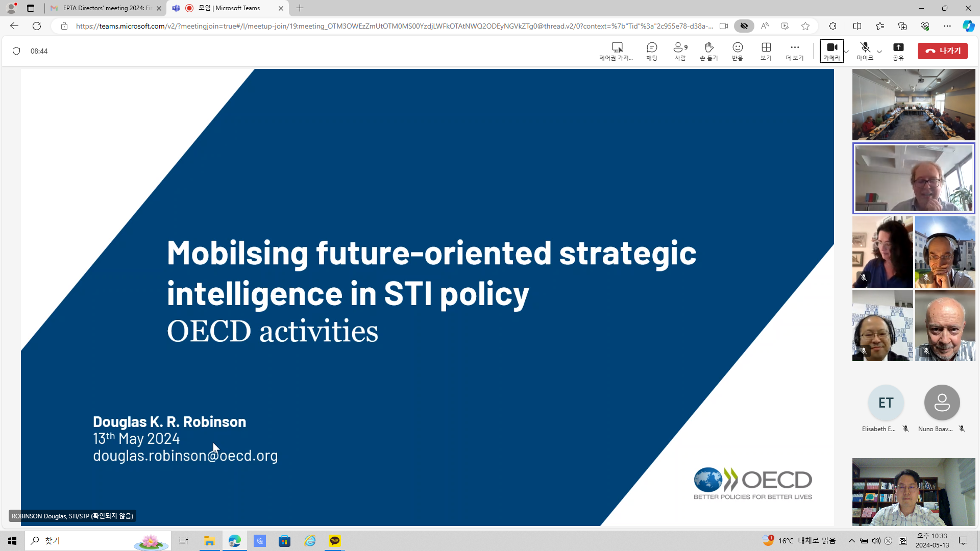Show the participants list
The width and height of the screenshot is (980, 551).
coord(680,51)
